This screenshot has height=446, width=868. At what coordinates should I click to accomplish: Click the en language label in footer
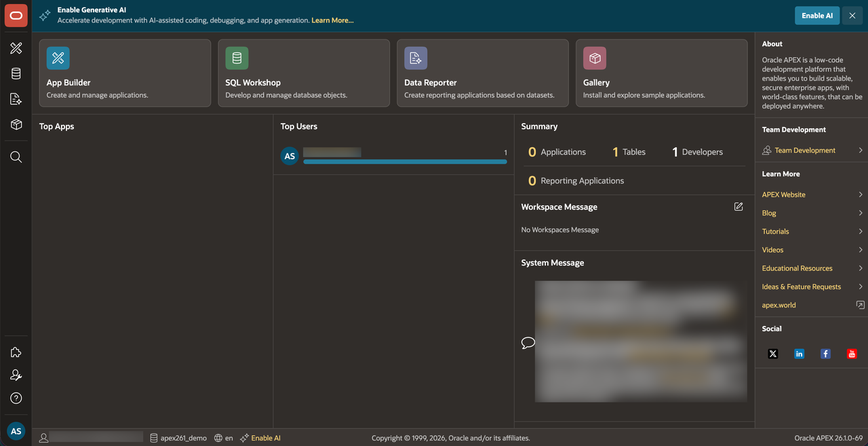click(229, 438)
